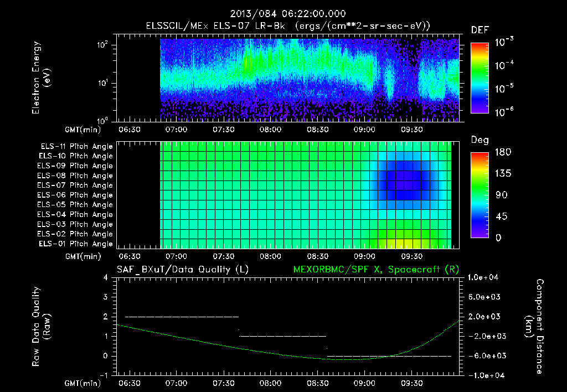Click the 10^-6 label on DEF scale
Viewport: 567px width, 392px height.
click(504, 112)
